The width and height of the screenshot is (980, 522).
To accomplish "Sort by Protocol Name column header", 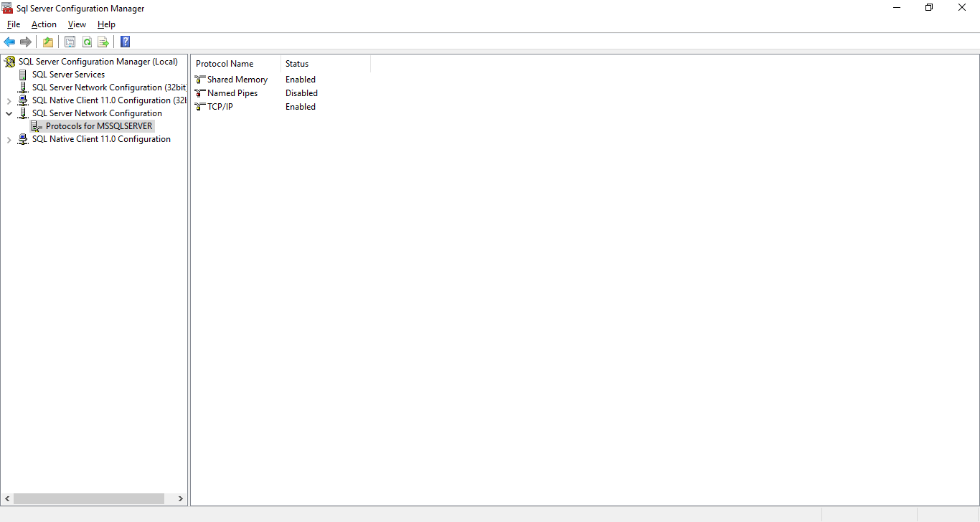I will (x=236, y=64).
